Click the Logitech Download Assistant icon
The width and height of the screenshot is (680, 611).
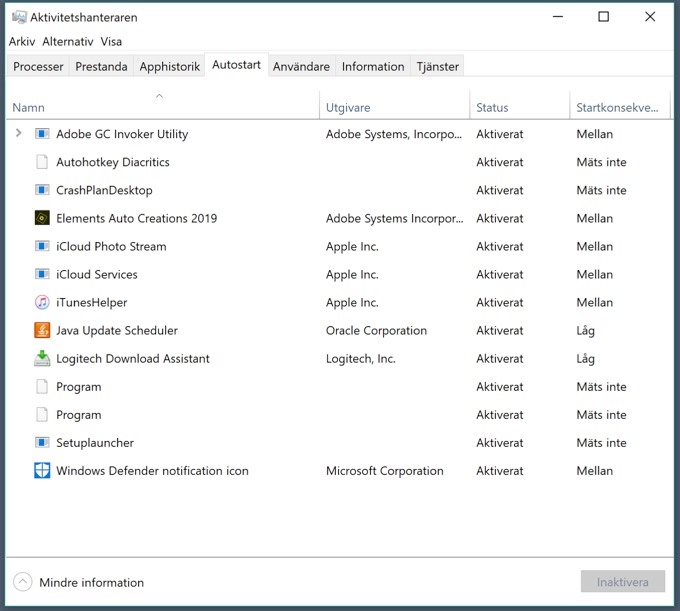pos(42,358)
